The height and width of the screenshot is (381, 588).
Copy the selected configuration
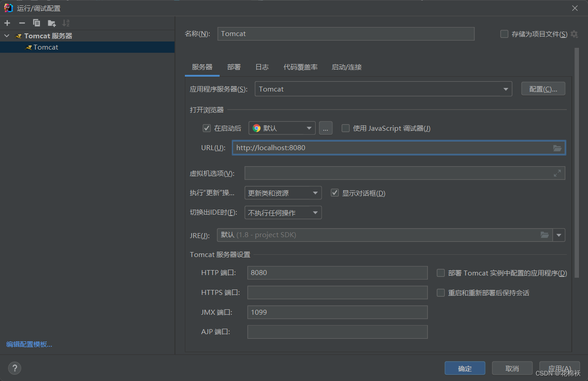37,23
